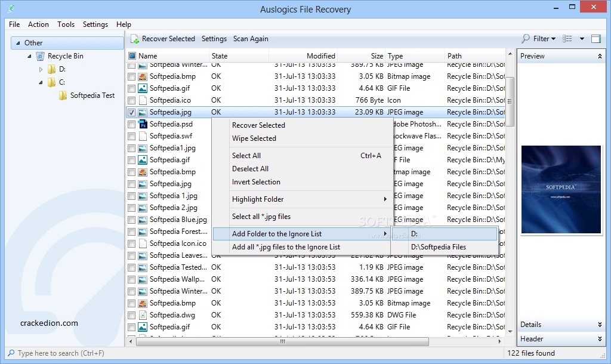The height and width of the screenshot is (364, 611).
Task: Sort by the Size column header
Action: point(361,56)
